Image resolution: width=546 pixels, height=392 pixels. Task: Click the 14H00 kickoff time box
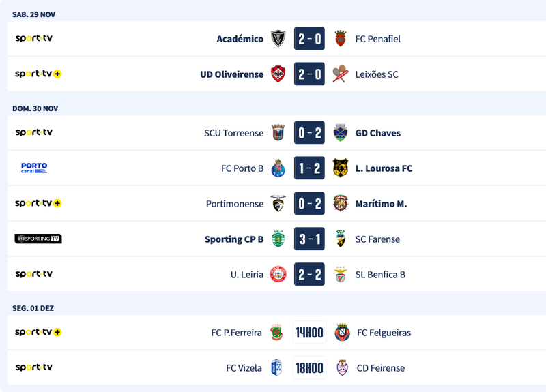[x=309, y=333]
